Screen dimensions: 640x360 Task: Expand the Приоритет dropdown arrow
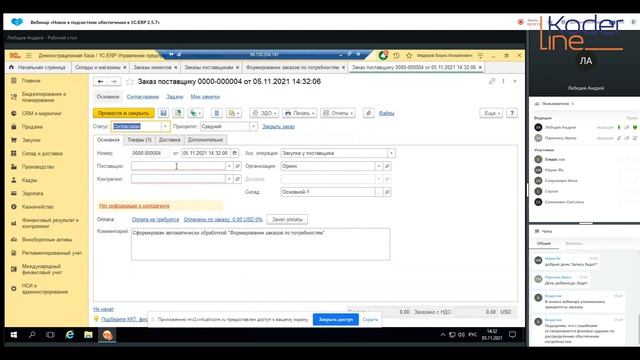(x=253, y=127)
